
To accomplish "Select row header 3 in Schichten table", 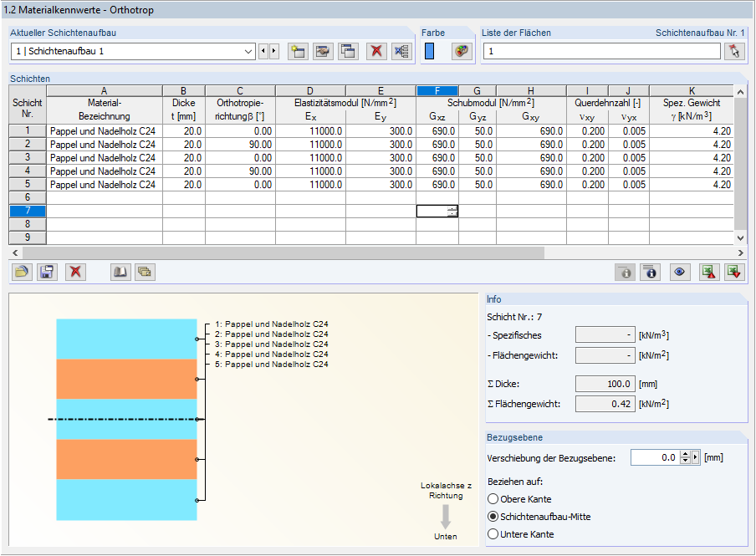I will tap(28, 157).
